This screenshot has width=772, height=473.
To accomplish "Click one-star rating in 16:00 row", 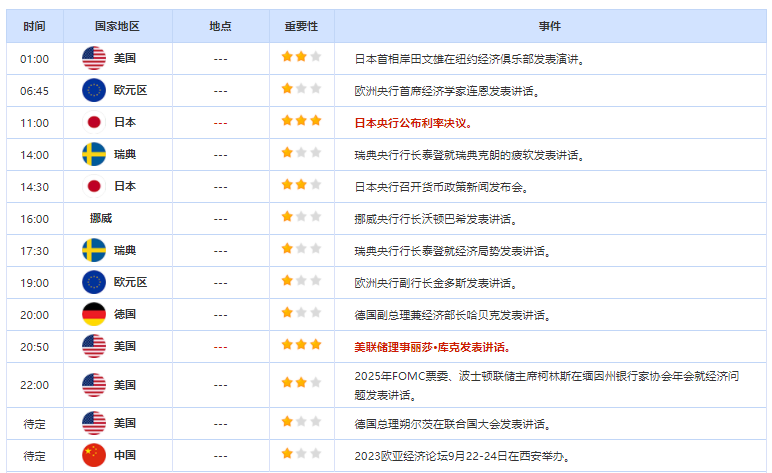I will (x=301, y=217).
